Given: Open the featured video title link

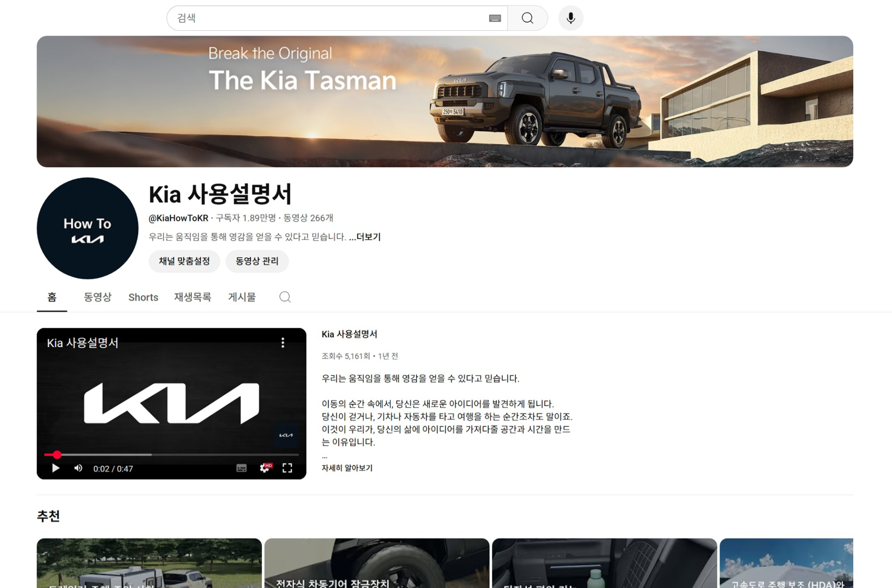Looking at the screenshot, I should pos(349,334).
